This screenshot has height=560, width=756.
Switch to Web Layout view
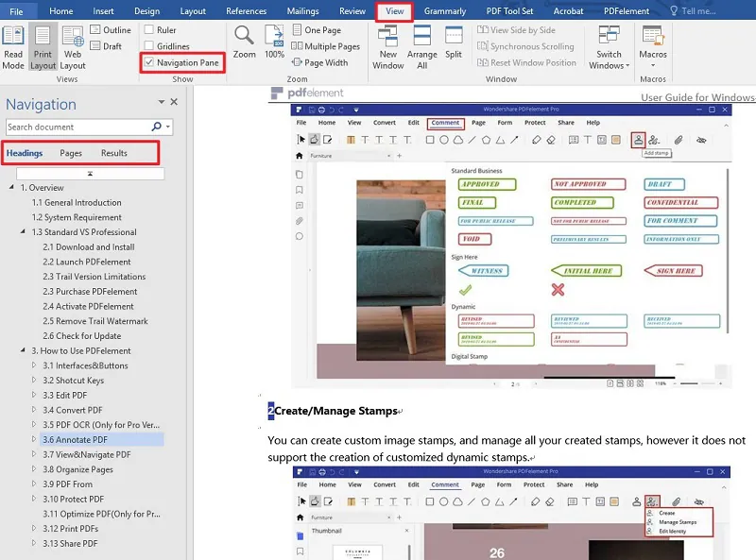[73, 47]
